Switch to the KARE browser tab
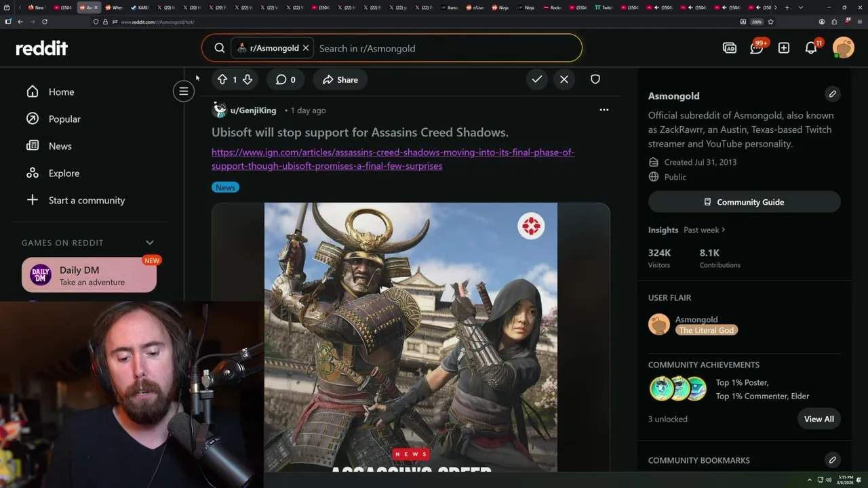This screenshot has width=868, height=488. [140, 7]
